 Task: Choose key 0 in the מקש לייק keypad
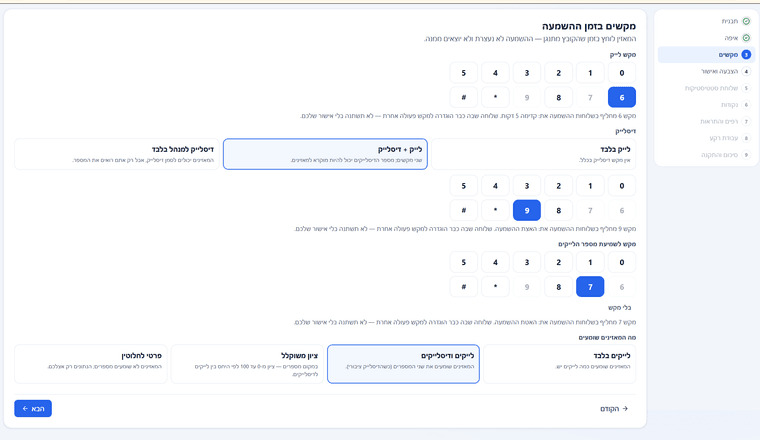coord(622,73)
